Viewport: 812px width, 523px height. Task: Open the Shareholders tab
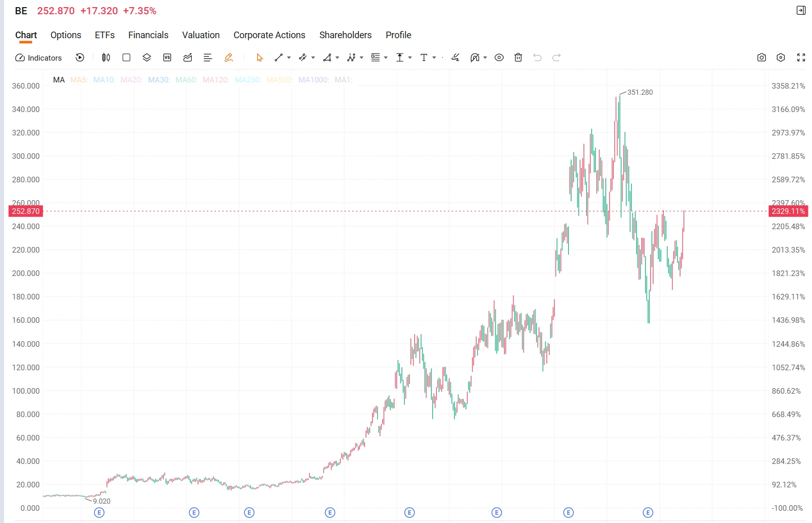pos(346,35)
